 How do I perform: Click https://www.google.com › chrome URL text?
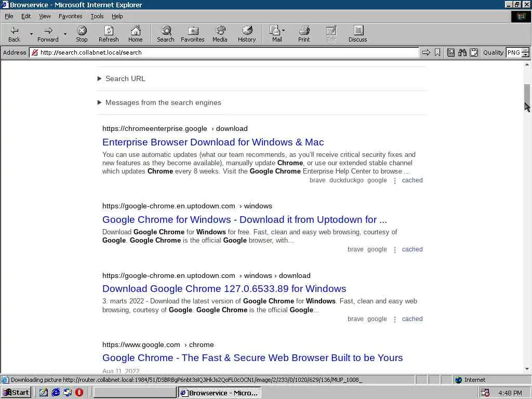pyautogui.click(x=158, y=345)
